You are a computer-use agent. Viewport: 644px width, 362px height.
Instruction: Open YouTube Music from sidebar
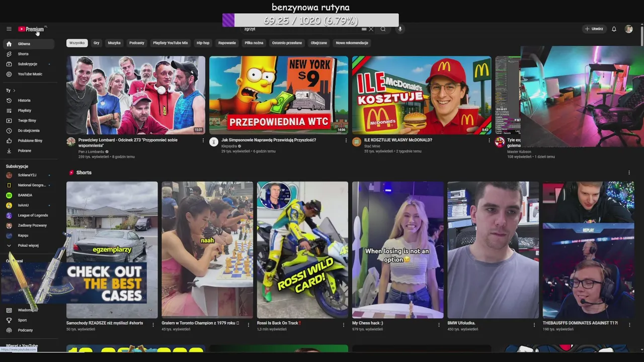29,74
